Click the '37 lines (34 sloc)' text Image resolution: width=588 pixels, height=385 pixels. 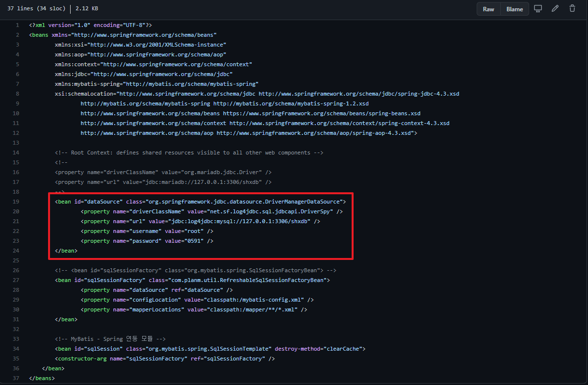[36, 8]
